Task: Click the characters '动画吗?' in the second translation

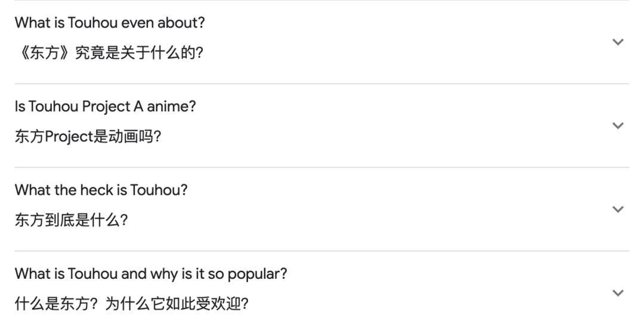Action: tap(135, 137)
